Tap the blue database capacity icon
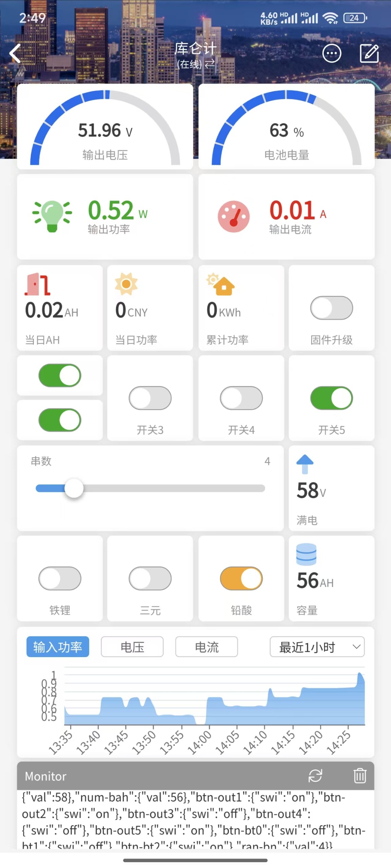Image resolution: width=391 pixels, height=868 pixels. [x=306, y=554]
